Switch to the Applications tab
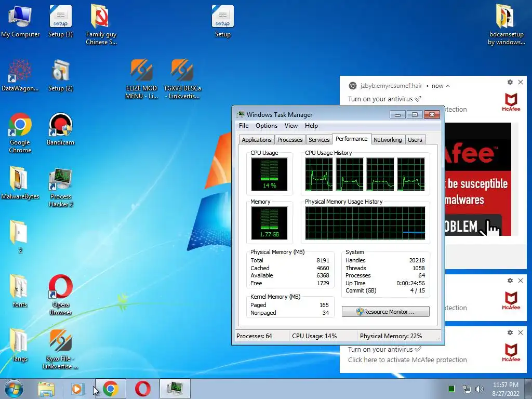The height and width of the screenshot is (399, 532). (x=257, y=140)
